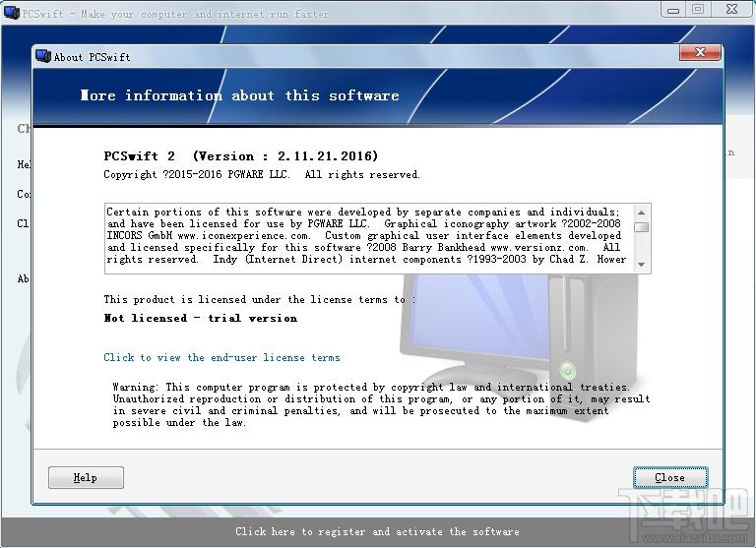Click 'More information about this software' heading
This screenshot has width=756, height=548.
click(239, 95)
